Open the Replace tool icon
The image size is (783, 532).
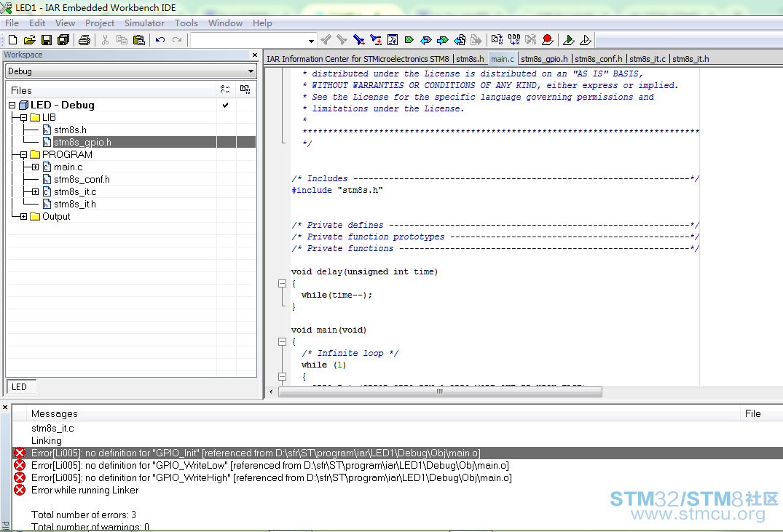point(376,40)
